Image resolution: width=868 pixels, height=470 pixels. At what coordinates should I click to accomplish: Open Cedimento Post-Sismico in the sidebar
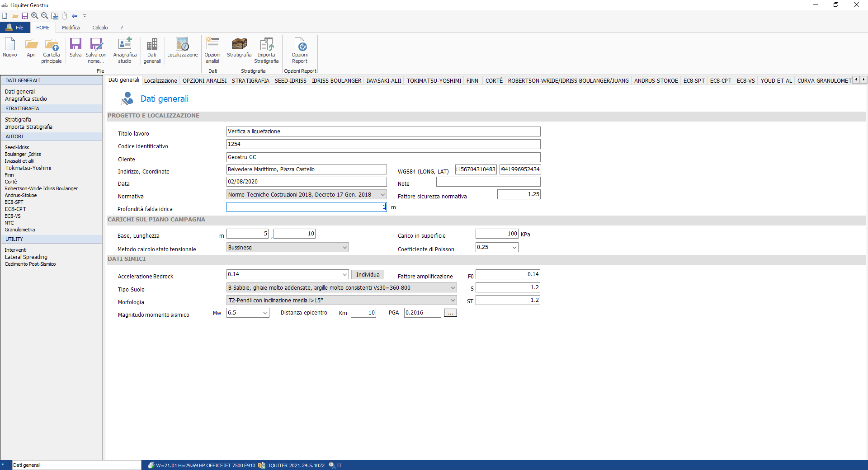[x=30, y=264]
